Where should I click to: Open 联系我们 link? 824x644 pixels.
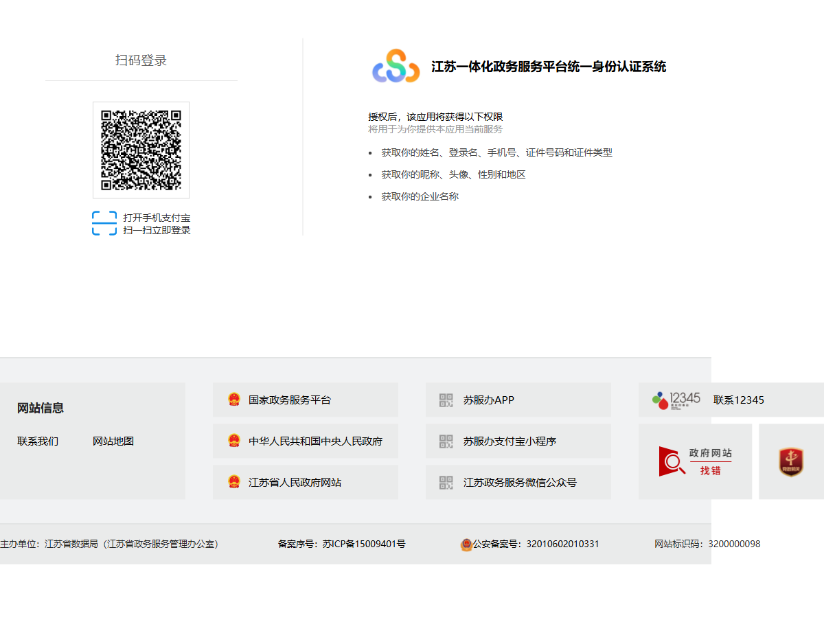tap(38, 441)
